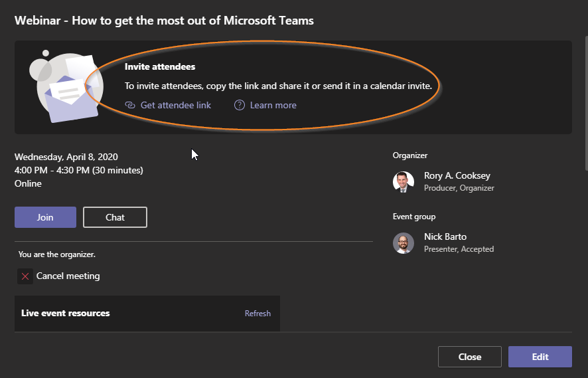Click Nick Barto's profile picture
588x378 pixels.
403,243
